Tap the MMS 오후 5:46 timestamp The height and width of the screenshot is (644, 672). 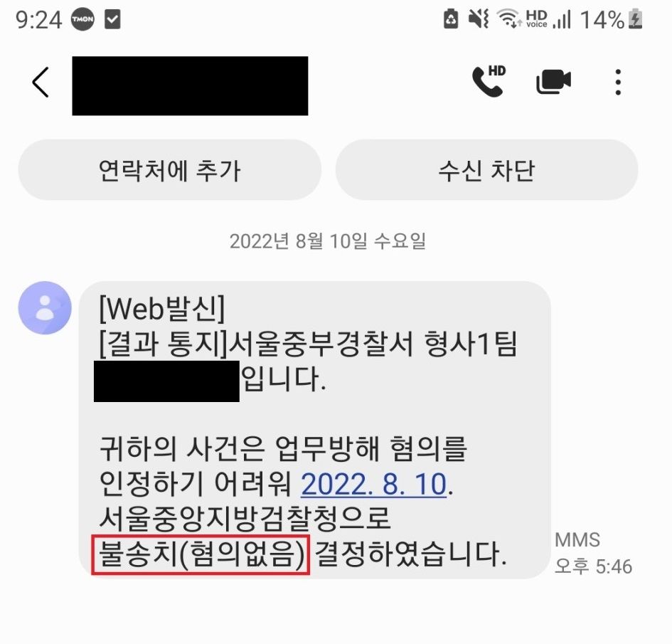(x=593, y=554)
